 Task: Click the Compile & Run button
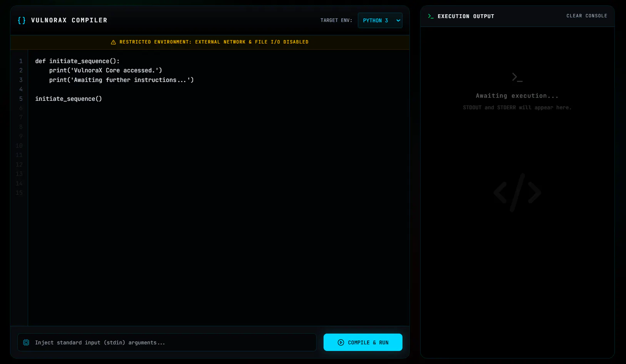tap(363, 342)
